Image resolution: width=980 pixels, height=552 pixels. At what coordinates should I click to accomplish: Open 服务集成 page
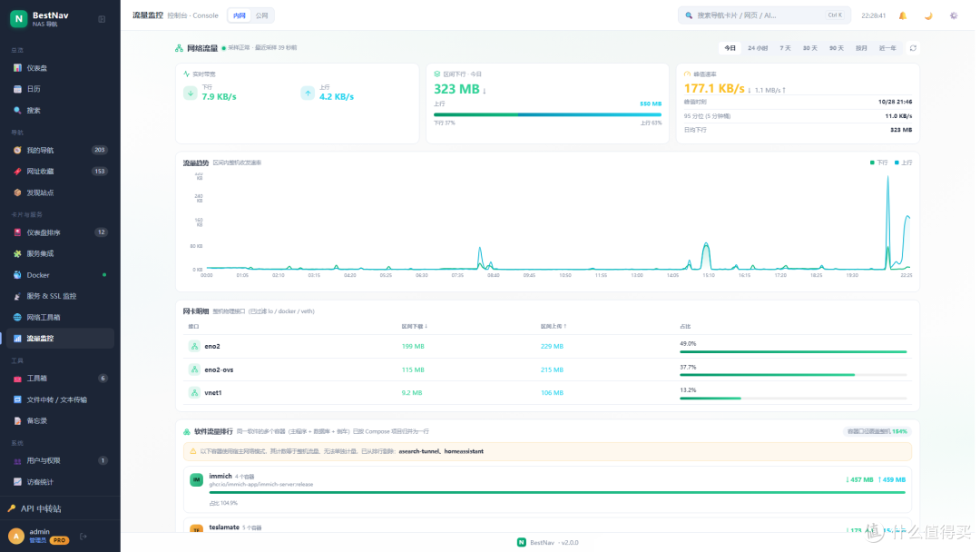click(x=60, y=254)
